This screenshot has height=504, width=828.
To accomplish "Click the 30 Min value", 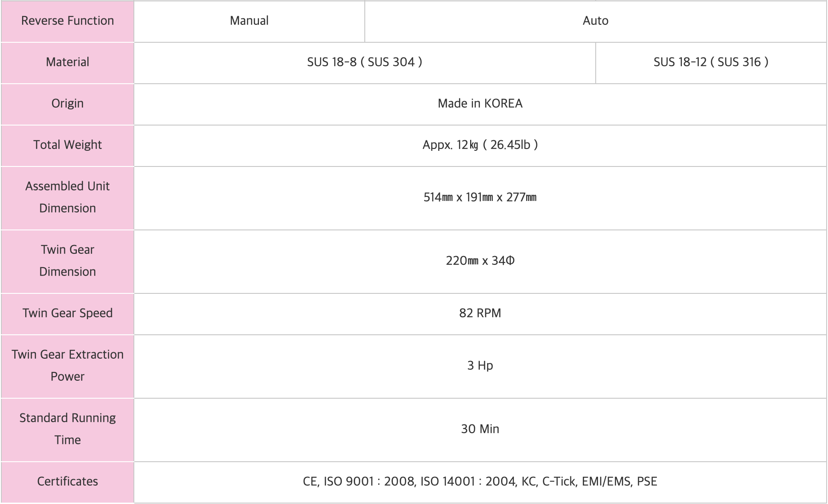I will [x=480, y=429].
